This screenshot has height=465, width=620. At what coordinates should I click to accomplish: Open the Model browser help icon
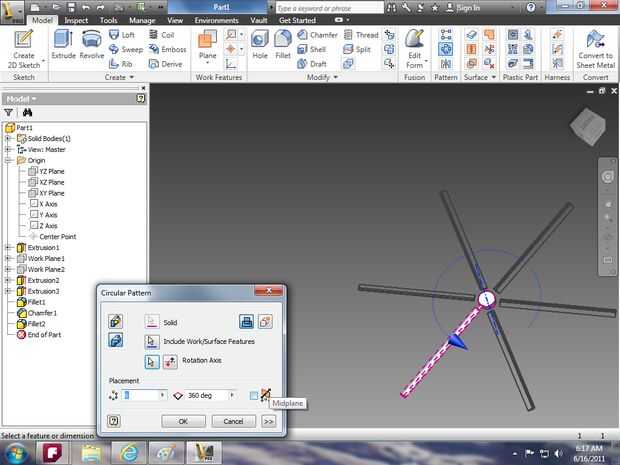(141, 98)
